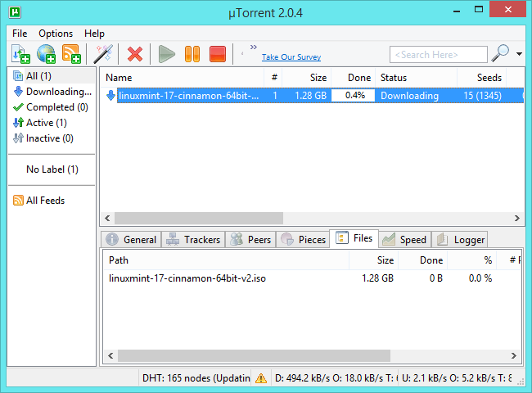The image size is (532, 393).
Task: Open the RSS feed add icon
Action: tap(71, 55)
